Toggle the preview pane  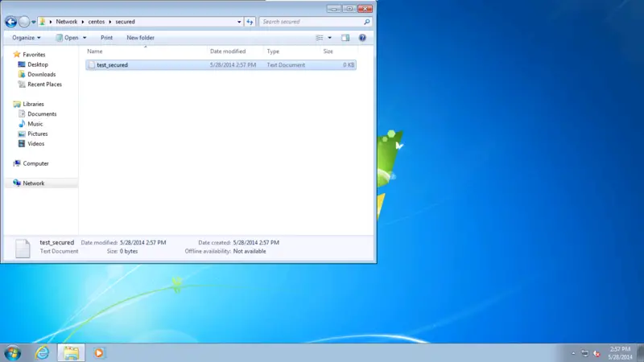pos(345,38)
